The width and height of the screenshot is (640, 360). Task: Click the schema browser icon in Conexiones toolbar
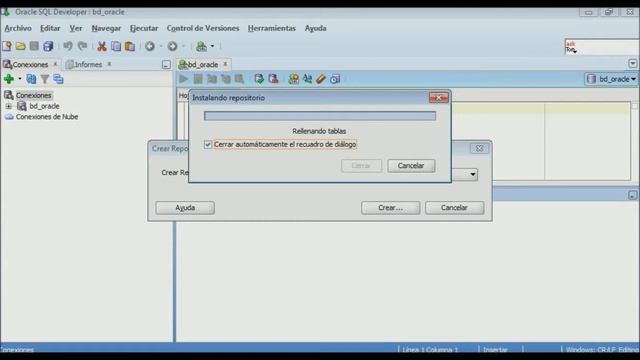pyautogui.click(x=58, y=79)
